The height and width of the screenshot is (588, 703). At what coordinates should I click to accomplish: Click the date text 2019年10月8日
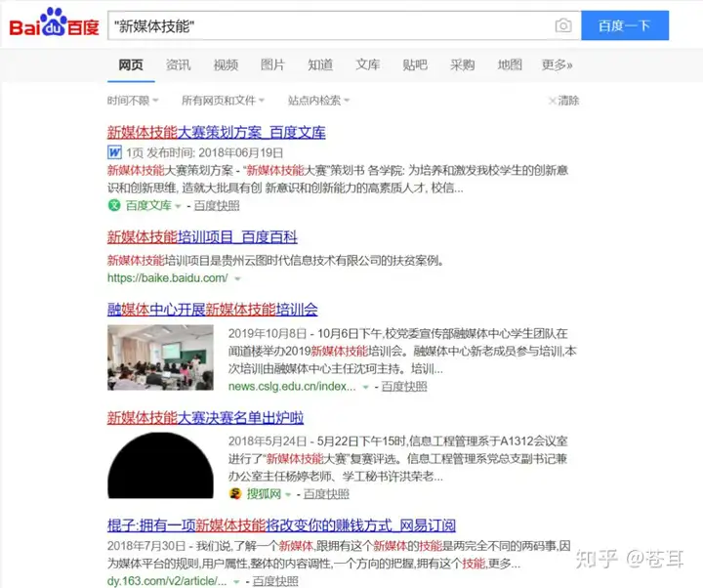coord(268,334)
